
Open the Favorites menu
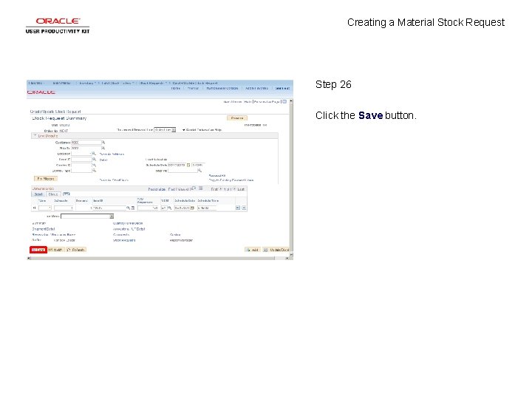pyautogui.click(x=35, y=83)
